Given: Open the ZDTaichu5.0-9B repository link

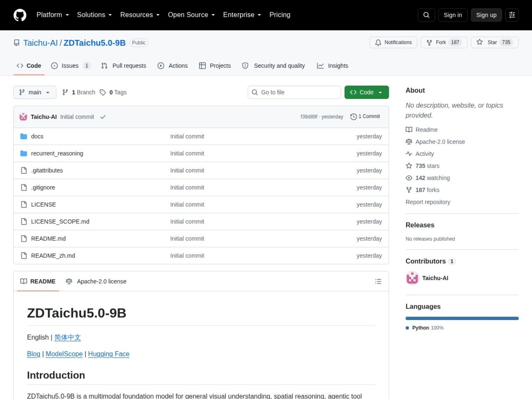Looking at the screenshot, I should coord(94,43).
